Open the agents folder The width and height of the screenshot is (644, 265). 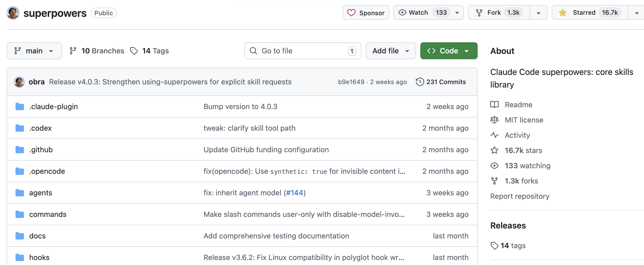coord(40,193)
